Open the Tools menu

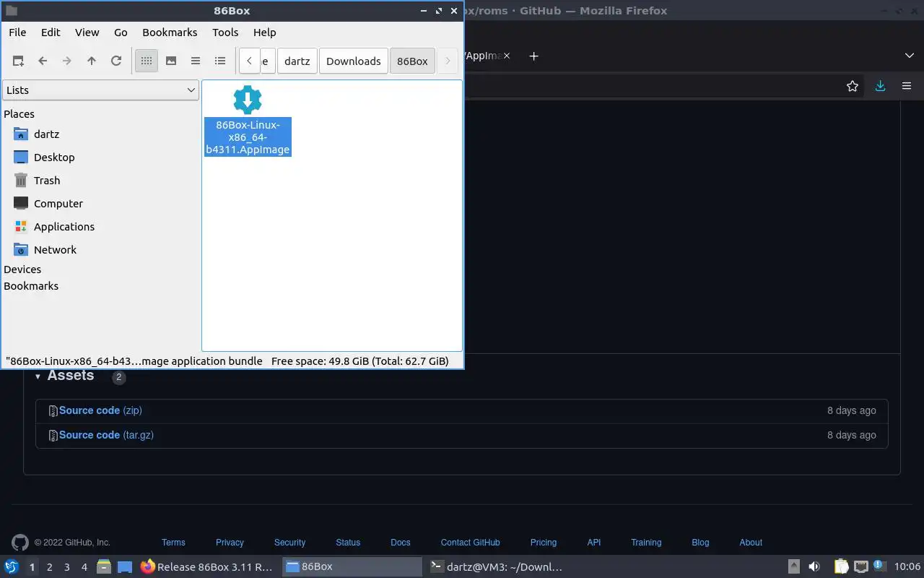tap(225, 33)
